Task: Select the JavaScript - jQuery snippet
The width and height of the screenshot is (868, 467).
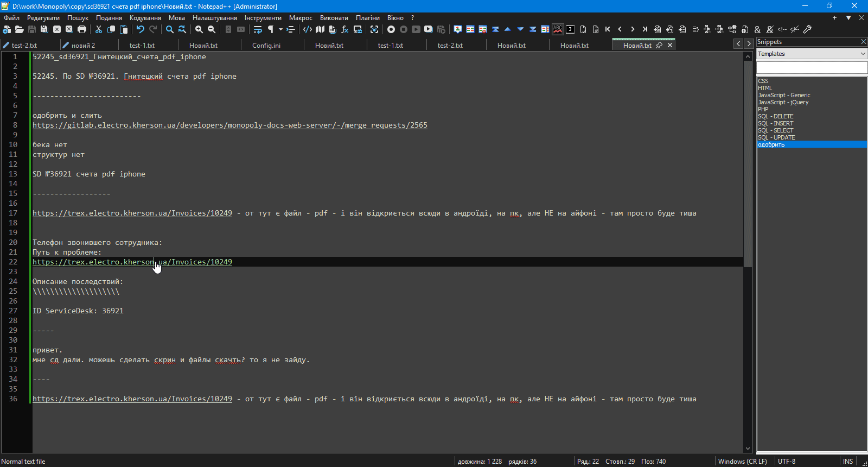Action: (x=783, y=103)
